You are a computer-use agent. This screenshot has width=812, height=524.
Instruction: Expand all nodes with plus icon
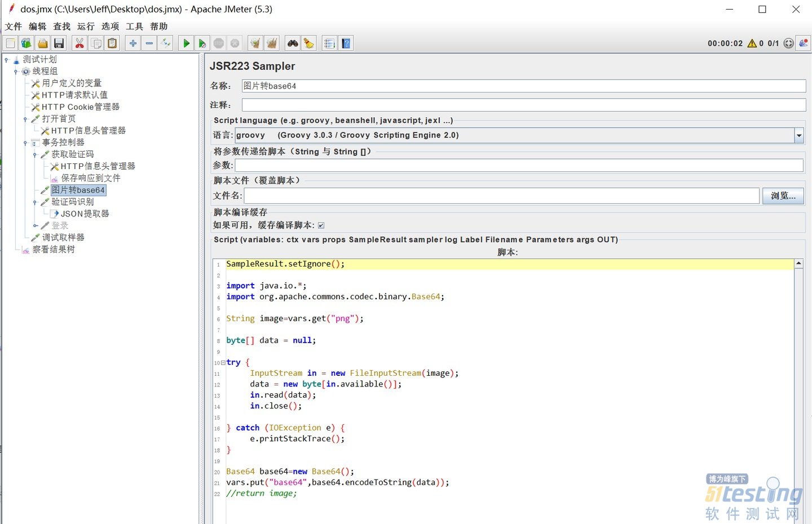click(x=133, y=43)
